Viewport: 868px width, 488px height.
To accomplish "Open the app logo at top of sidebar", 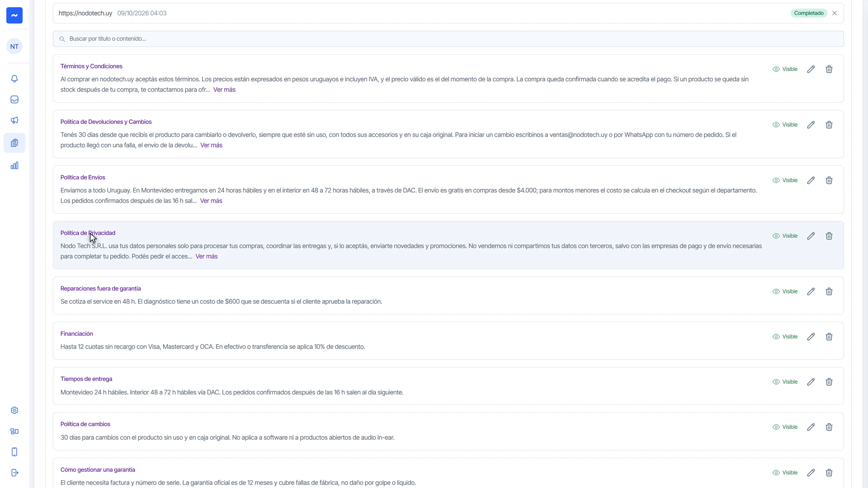I will click(14, 15).
